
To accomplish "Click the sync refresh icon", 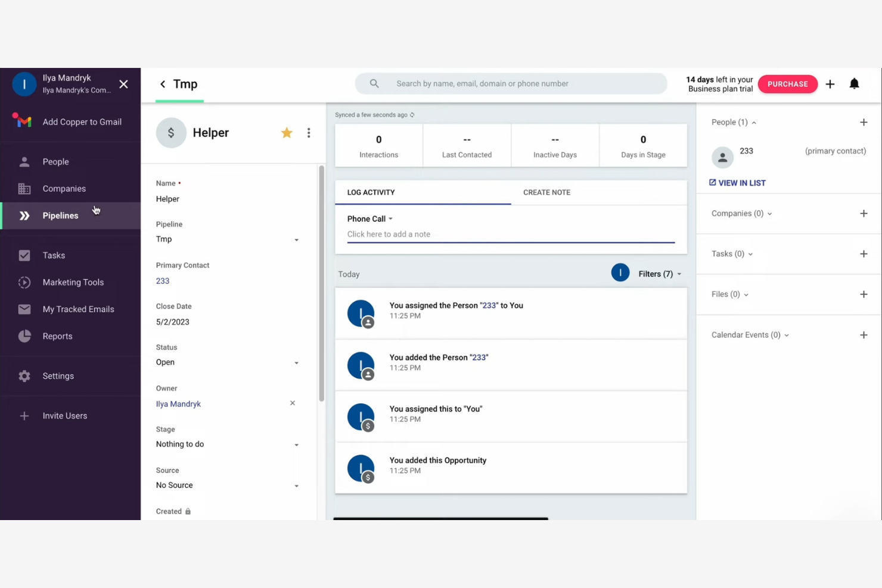I will [x=412, y=115].
